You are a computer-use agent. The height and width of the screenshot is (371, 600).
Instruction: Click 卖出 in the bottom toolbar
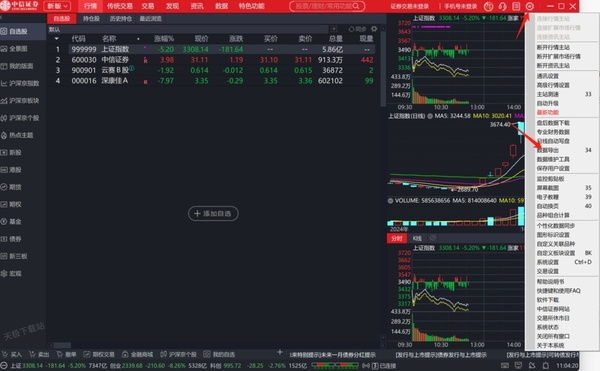[39, 354]
